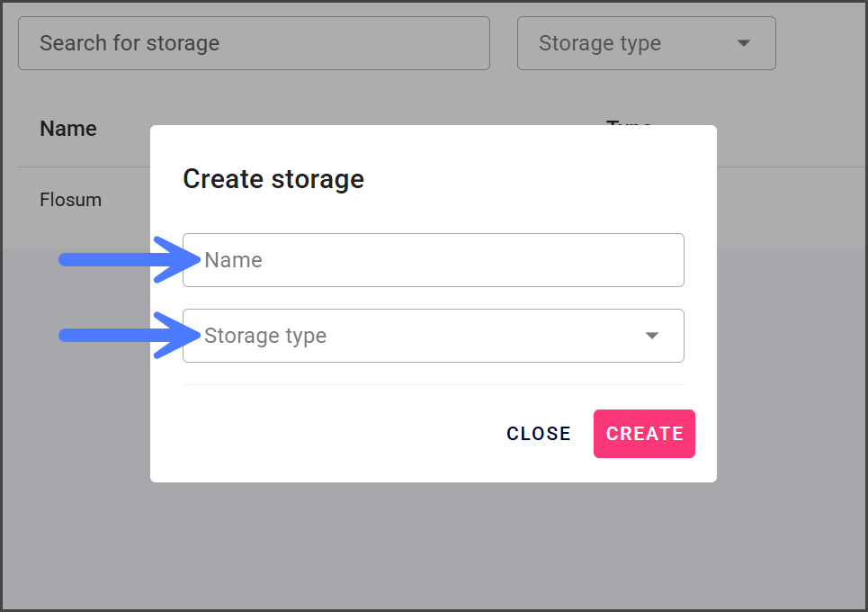Click the divider line above the dialog buttons
The image size is (868, 612).
432,385
